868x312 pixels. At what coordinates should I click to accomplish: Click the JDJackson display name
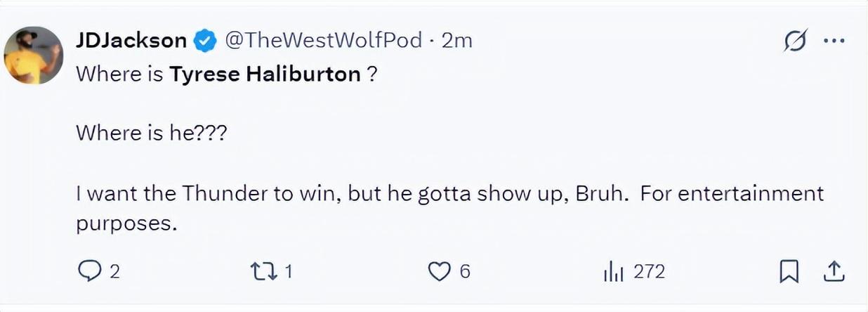131,41
